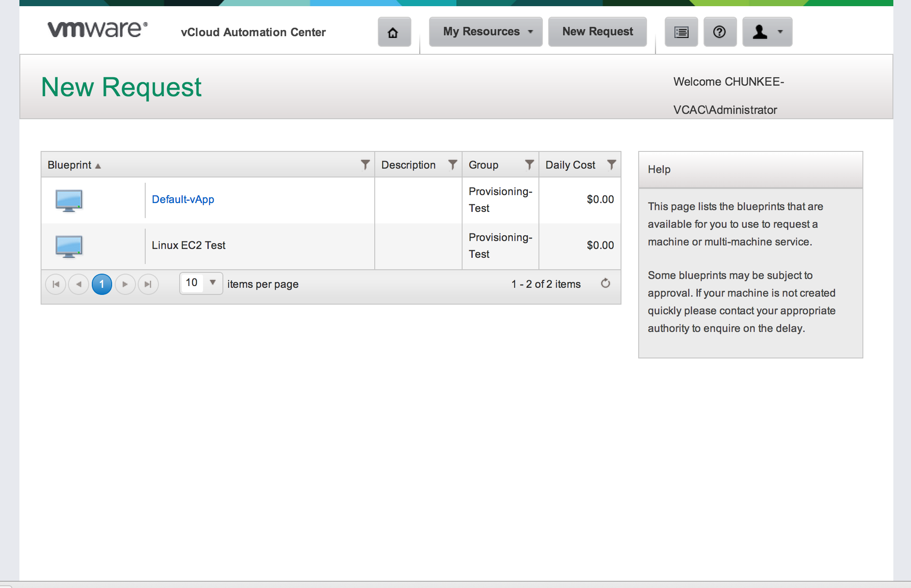Filter the Group column
Screen dimensions: 911x588
click(x=529, y=165)
